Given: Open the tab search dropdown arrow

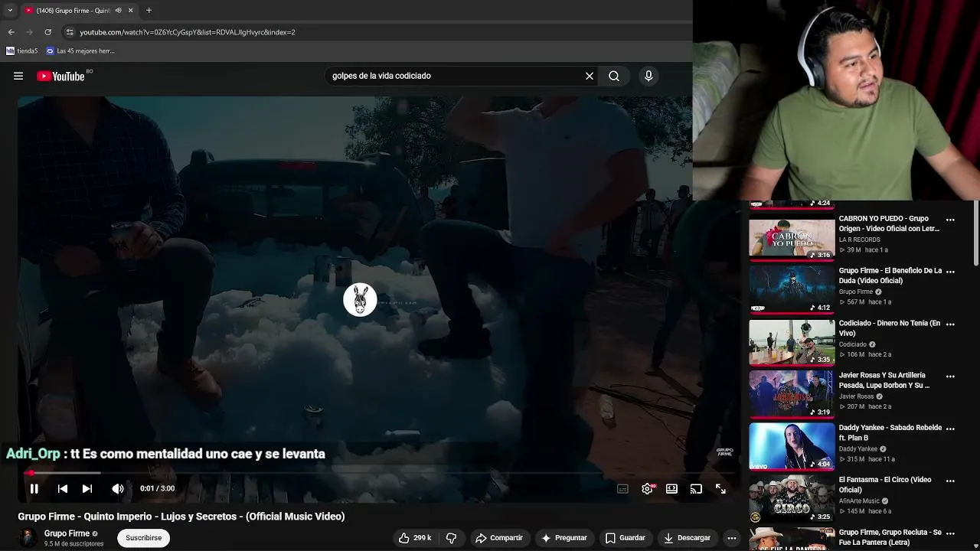Looking at the screenshot, I should [9, 11].
